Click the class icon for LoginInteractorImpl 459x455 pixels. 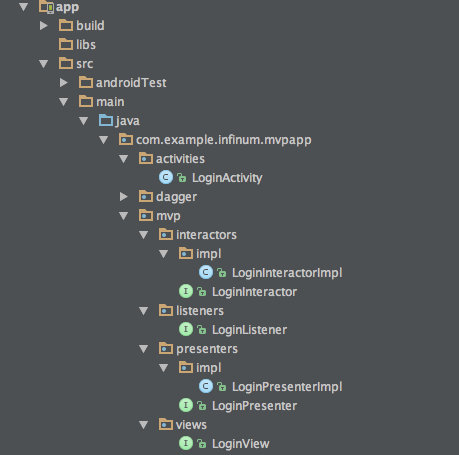(206, 272)
